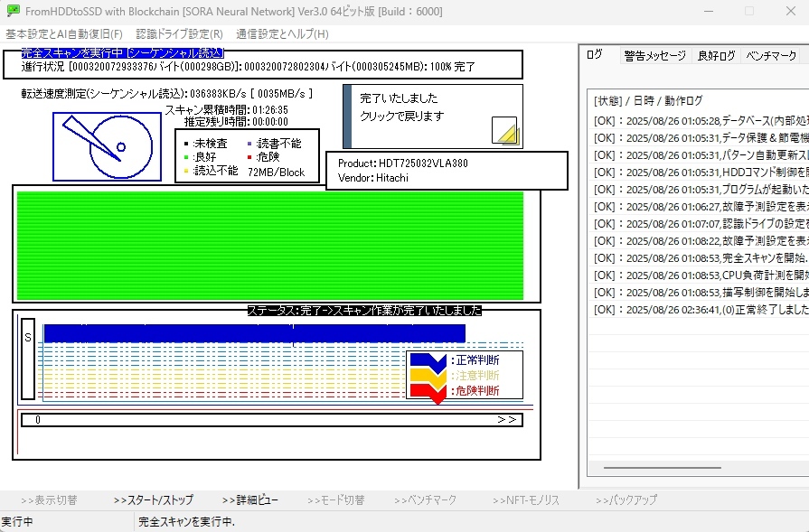This screenshot has width=809, height=532.
Task: Click the hard disk drive illustration
Action: (x=107, y=146)
